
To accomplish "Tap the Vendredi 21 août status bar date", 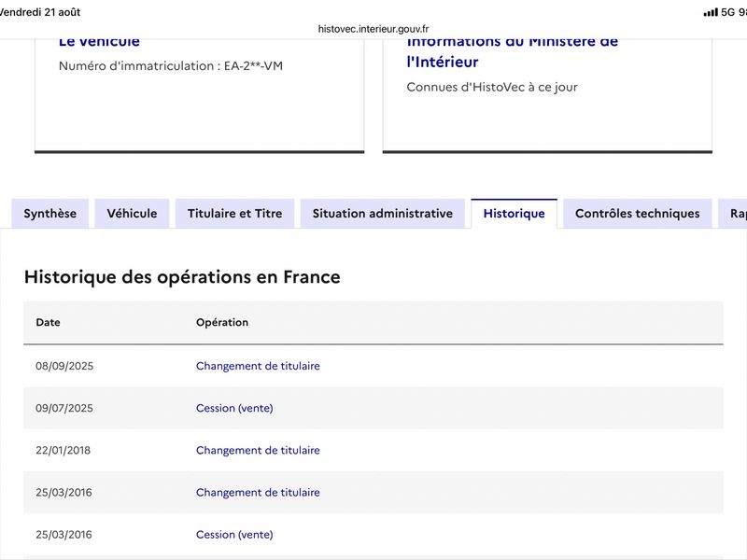I will pos(40,12).
